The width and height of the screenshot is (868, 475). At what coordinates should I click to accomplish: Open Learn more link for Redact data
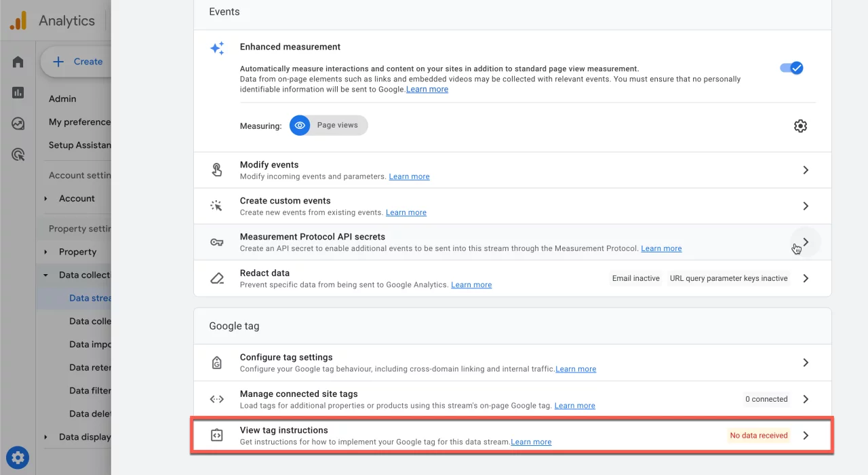471,285
